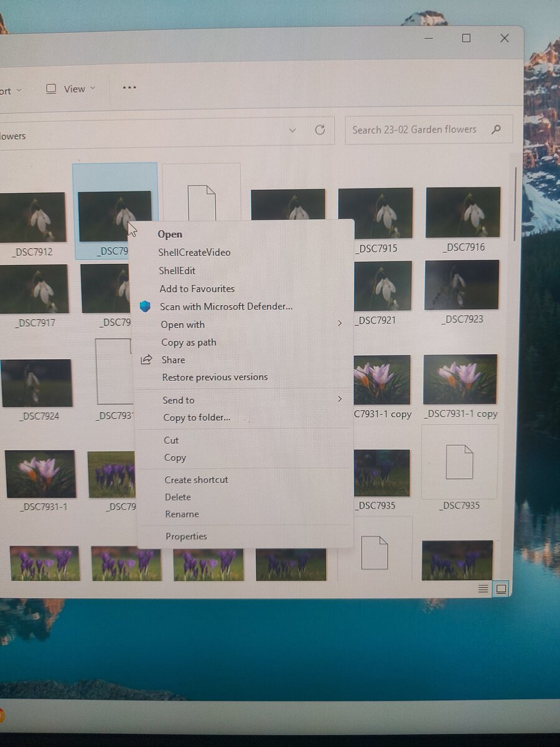
Task: Expand the address bar history chevron
Action: (292, 131)
